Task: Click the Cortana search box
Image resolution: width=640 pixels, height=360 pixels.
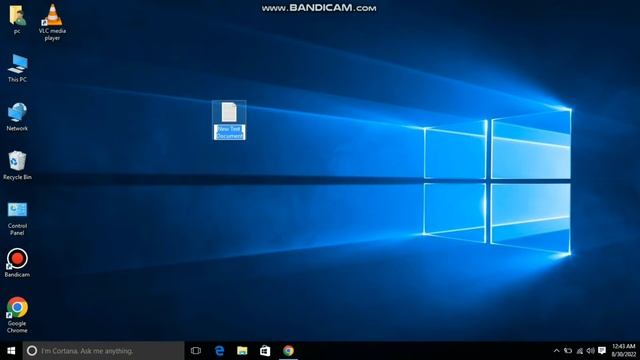Action: pos(103,351)
